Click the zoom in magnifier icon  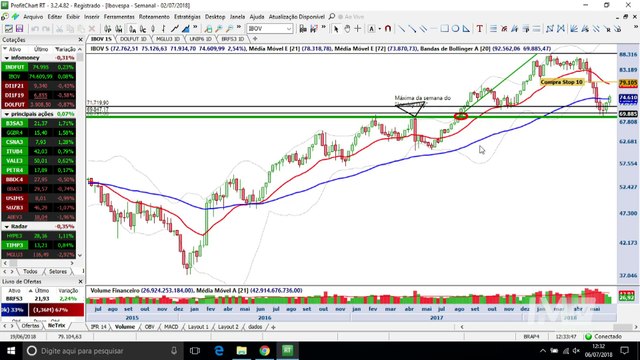coord(219,29)
